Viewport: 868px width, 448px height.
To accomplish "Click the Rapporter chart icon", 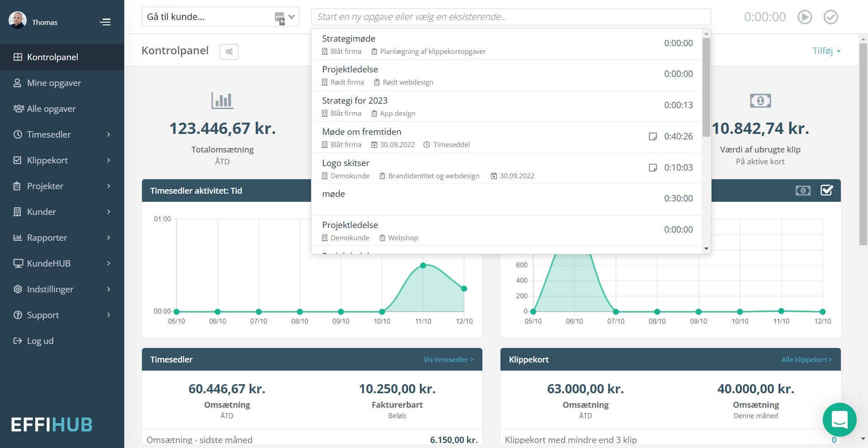I will (18, 238).
